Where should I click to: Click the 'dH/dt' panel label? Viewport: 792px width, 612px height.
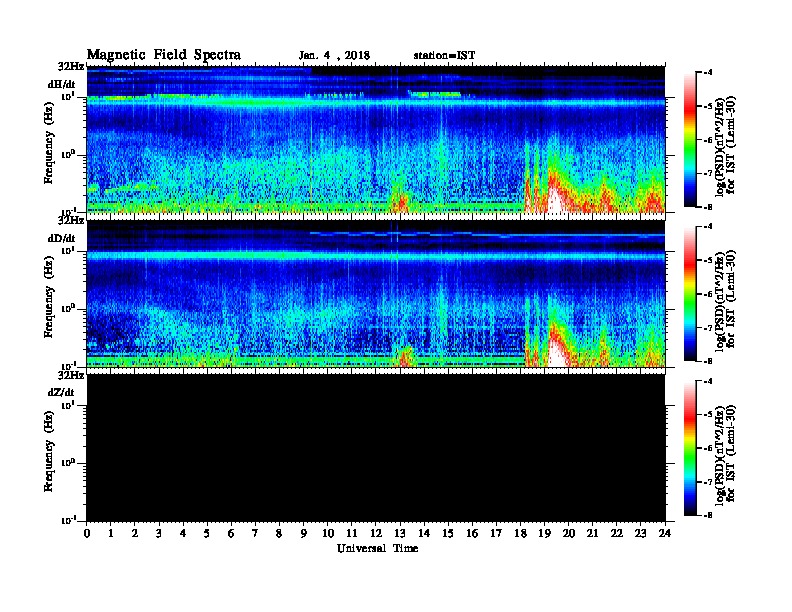click(x=62, y=85)
